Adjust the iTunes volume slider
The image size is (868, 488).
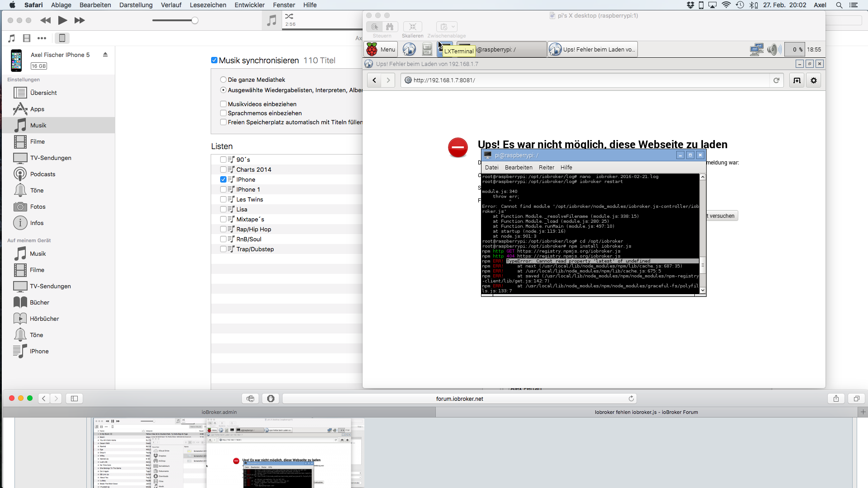(194, 20)
